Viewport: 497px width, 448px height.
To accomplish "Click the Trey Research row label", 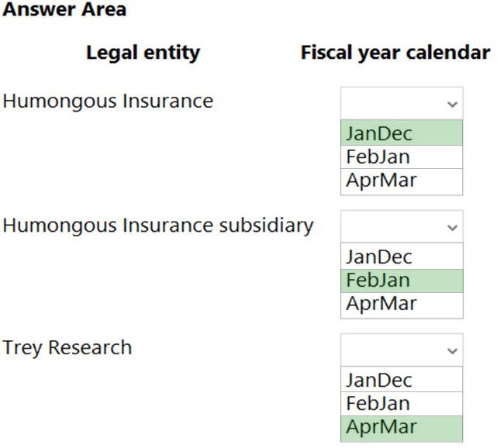I will 67,348.
